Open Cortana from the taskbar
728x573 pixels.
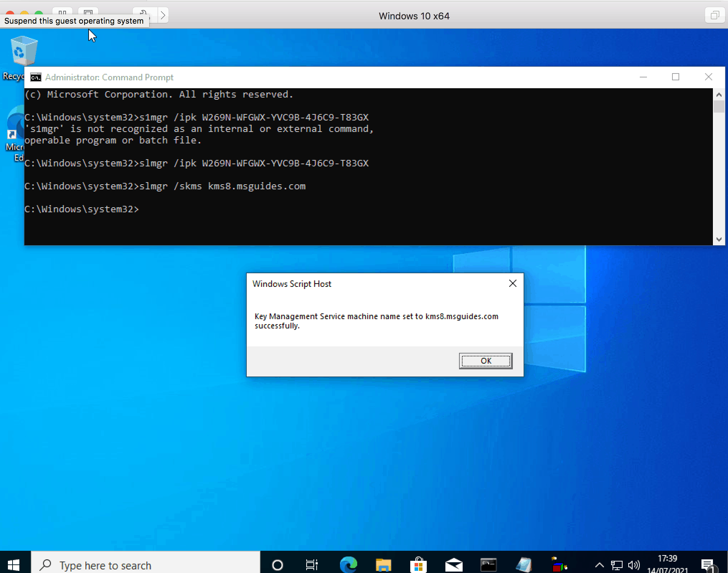tap(278, 565)
